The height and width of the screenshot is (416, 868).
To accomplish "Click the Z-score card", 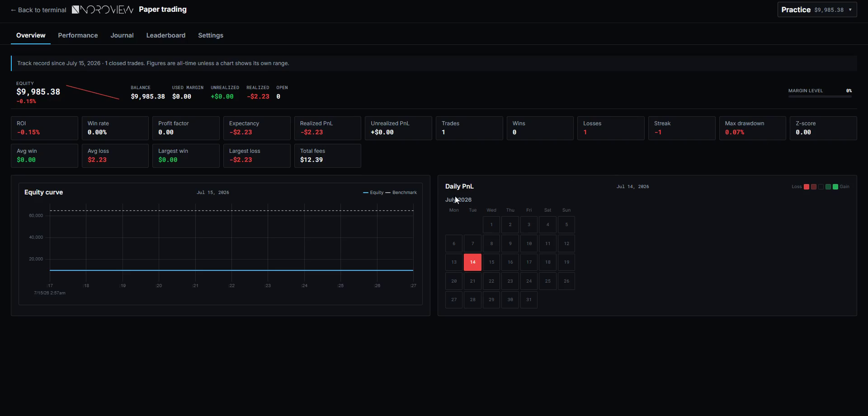I will (x=823, y=128).
